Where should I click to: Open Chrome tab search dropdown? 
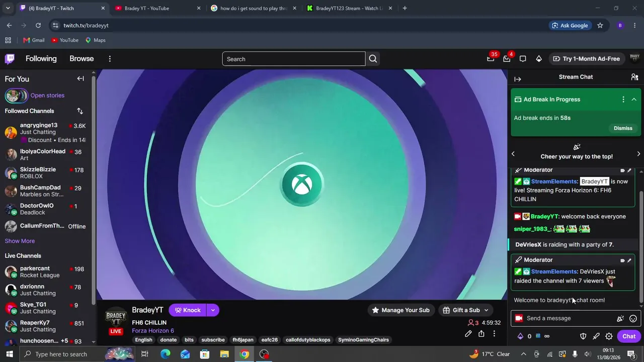[x=8, y=8]
